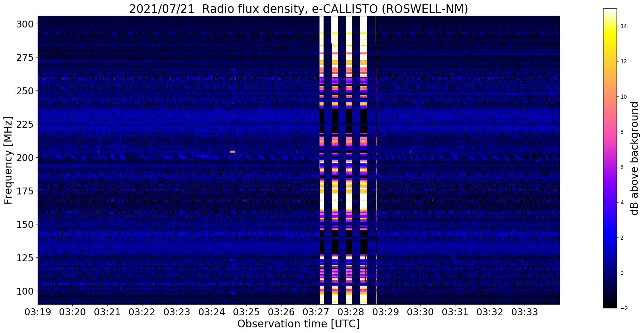
Task: Select the 200 frequency tick label
Action: 25,158
